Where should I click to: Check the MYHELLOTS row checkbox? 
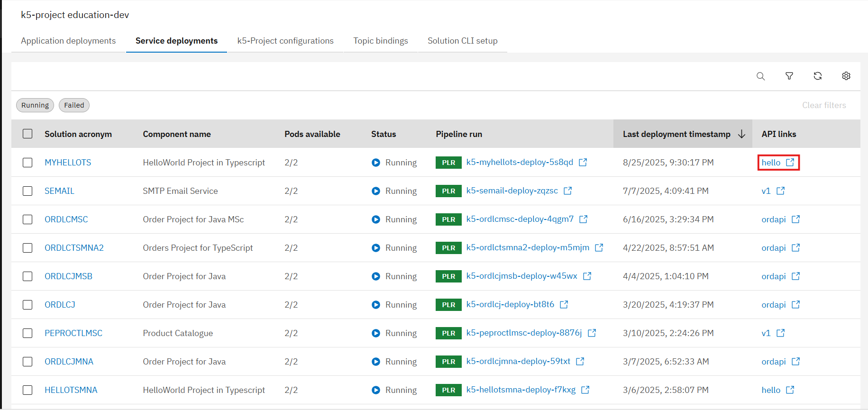point(27,163)
